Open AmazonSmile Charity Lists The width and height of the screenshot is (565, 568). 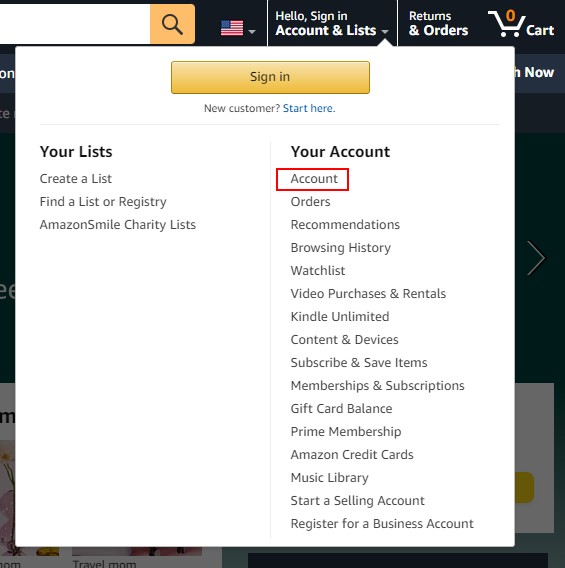point(118,225)
